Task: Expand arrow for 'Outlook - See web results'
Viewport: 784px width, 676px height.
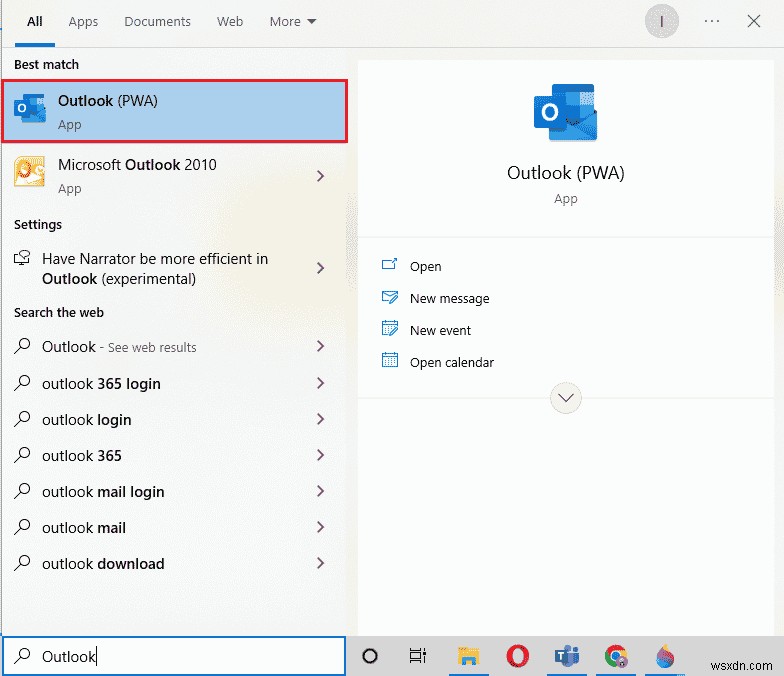Action: tap(320, 346)
